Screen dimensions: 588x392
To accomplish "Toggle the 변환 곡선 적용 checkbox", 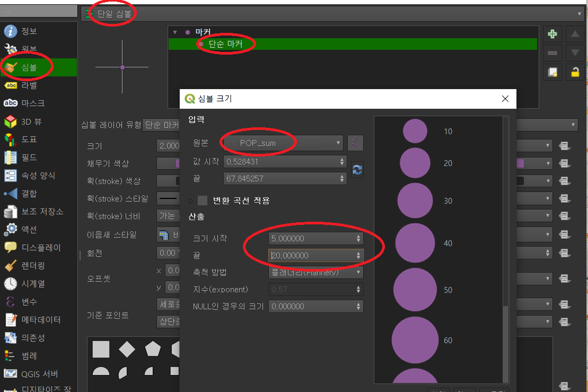I will 203,201.
